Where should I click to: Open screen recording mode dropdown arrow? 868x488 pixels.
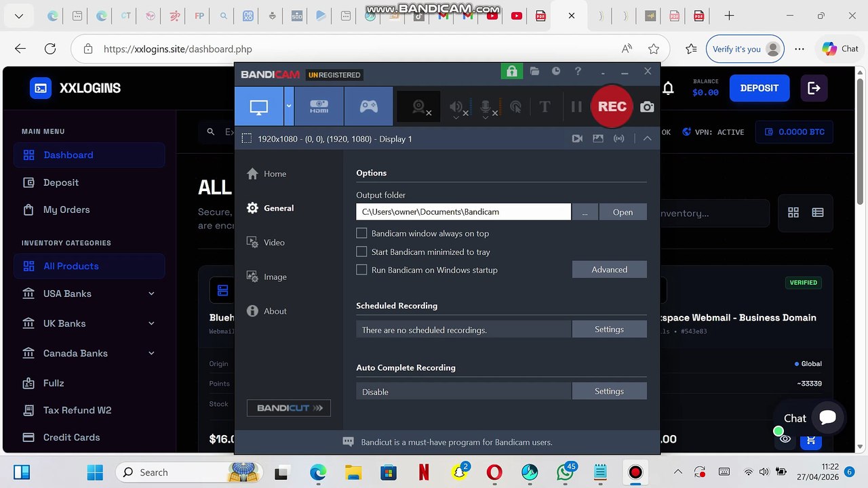289,106
